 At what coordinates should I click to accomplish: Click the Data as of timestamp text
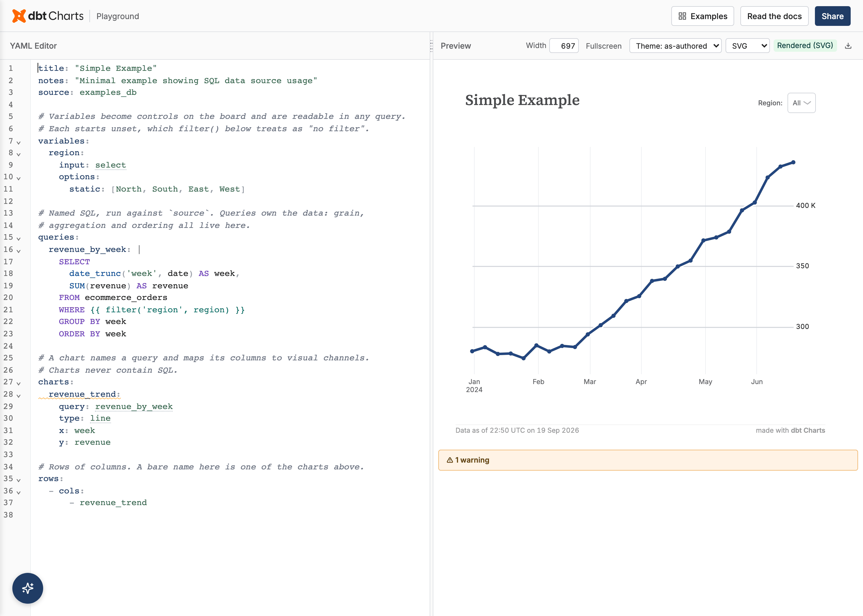tap(517, 431)
